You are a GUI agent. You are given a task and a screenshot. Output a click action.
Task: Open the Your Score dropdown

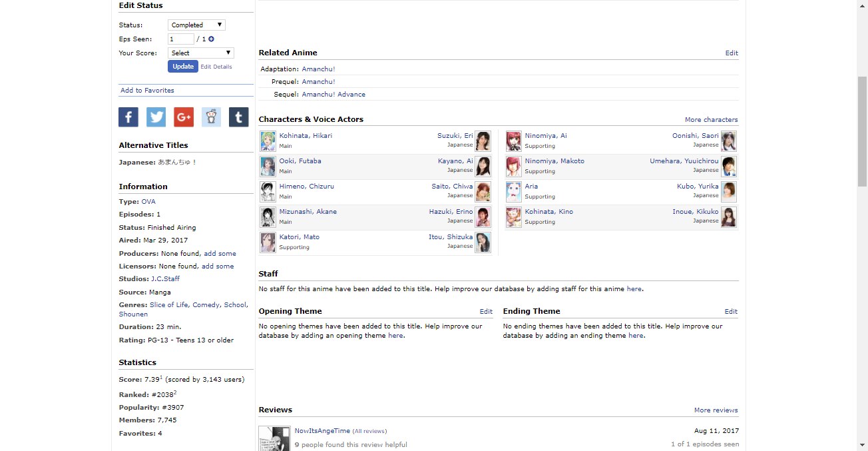pyautogui.click(x=200, y=53)
